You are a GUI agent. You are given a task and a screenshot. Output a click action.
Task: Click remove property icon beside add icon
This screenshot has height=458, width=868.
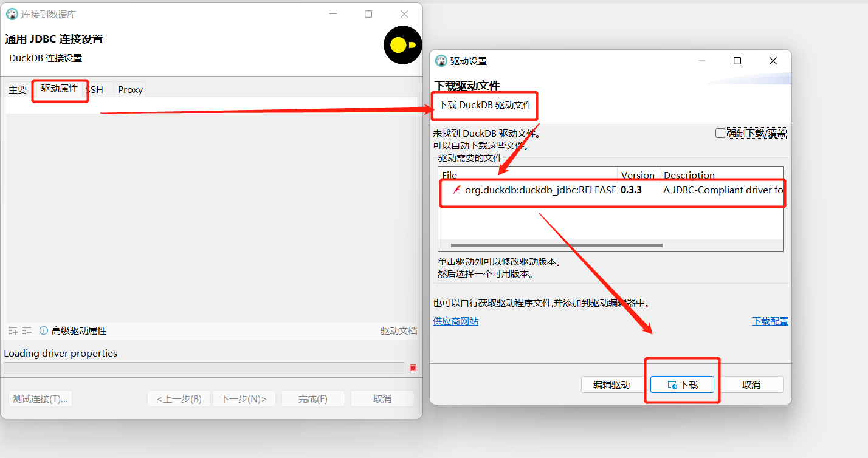point(27,330)
